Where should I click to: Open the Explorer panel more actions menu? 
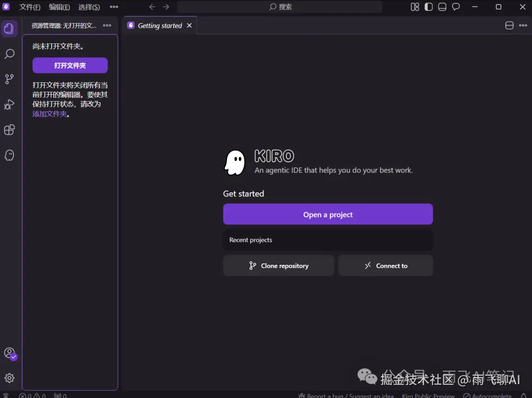tap(107, 26)
